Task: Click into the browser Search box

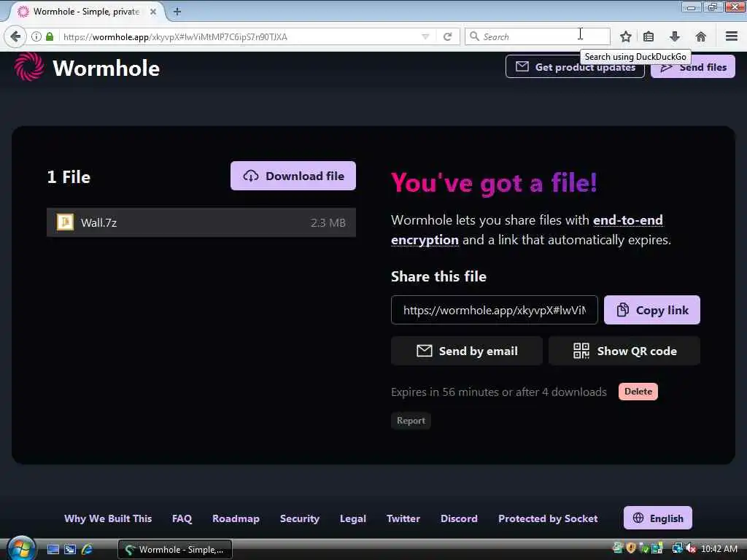Action: pos(538,36)
